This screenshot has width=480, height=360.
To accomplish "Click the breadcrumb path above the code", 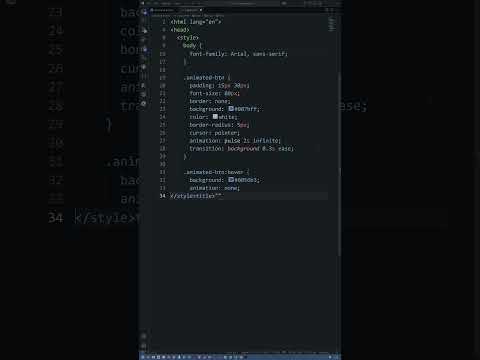I will pos(188,15).
